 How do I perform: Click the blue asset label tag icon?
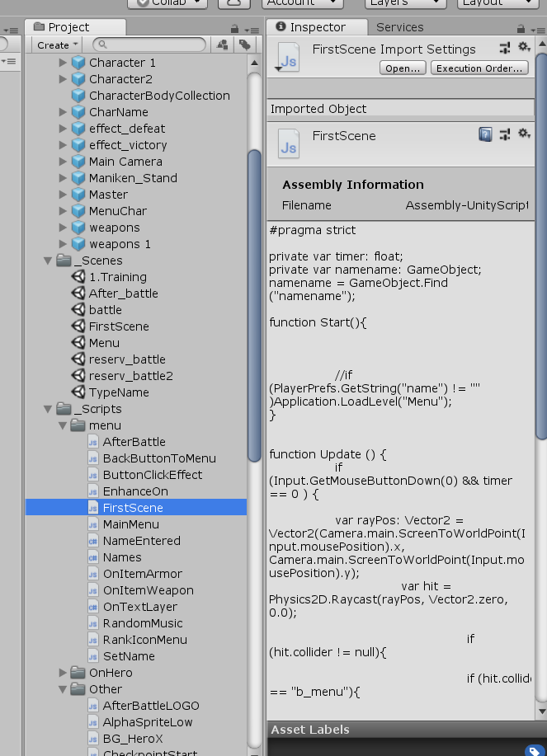(534, 750)
